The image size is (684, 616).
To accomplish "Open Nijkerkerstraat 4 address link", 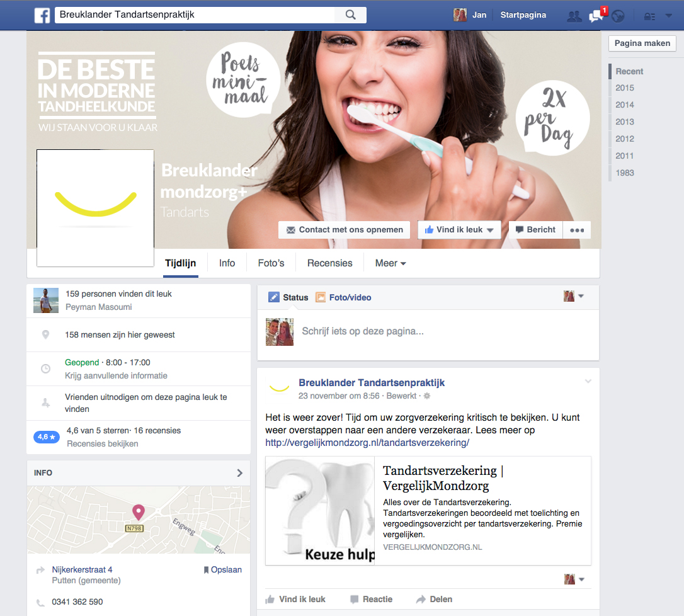I will [x=82, y=569].
